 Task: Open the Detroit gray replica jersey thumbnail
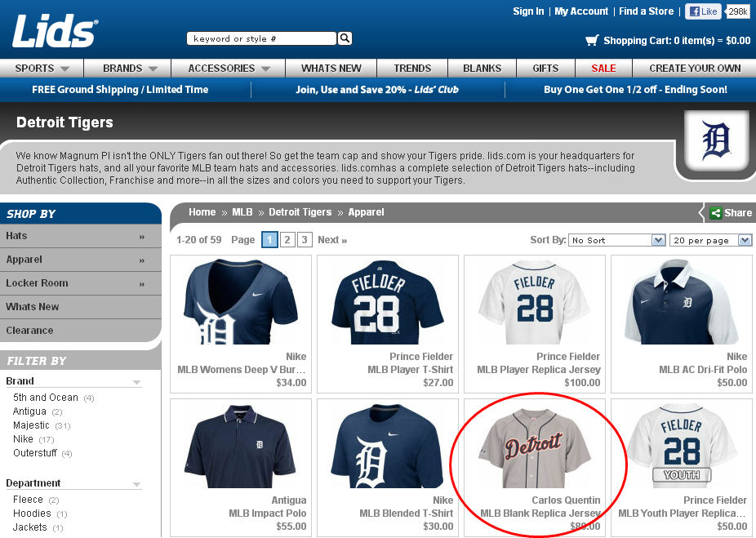pos(534,447)
